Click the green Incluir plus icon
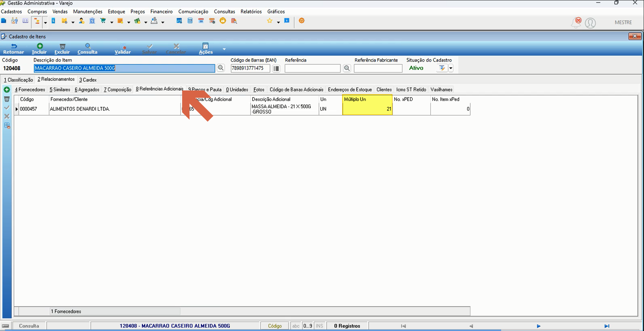This screenshot has width=644, height=331. 40,46
